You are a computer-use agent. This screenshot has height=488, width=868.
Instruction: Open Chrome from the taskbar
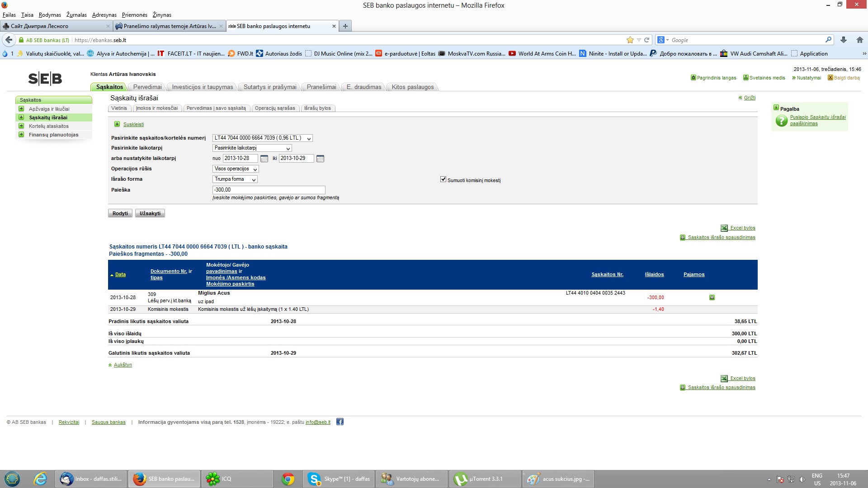288,479
